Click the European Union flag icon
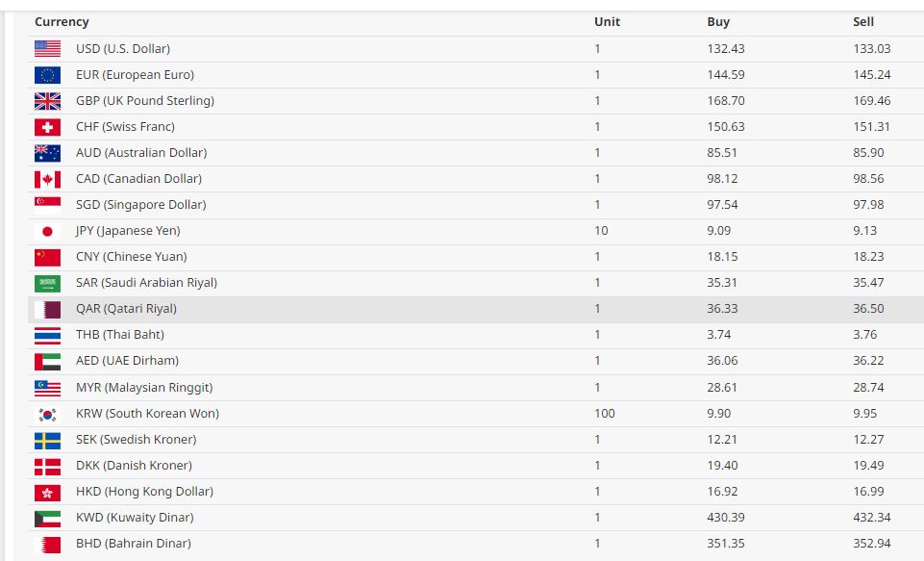 click(x=47, y=75)
